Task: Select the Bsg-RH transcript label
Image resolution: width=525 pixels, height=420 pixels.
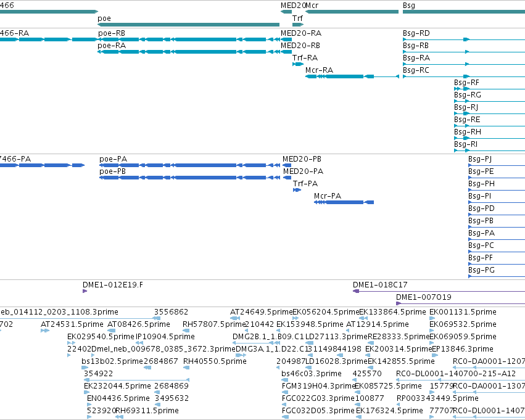Action: pos(468,132)
